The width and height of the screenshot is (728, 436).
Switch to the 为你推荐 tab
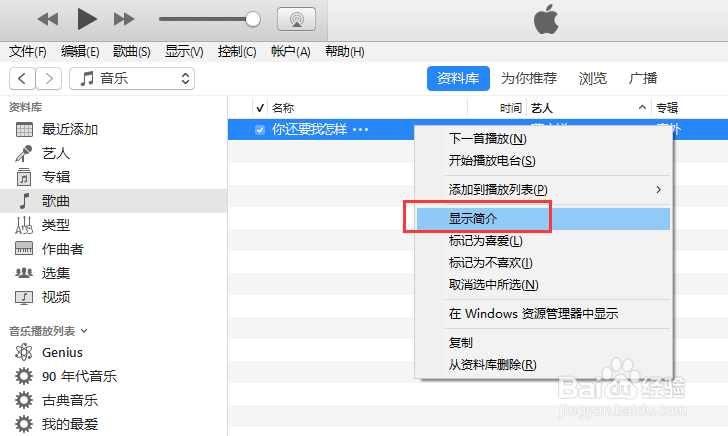(x=529, y=78)
